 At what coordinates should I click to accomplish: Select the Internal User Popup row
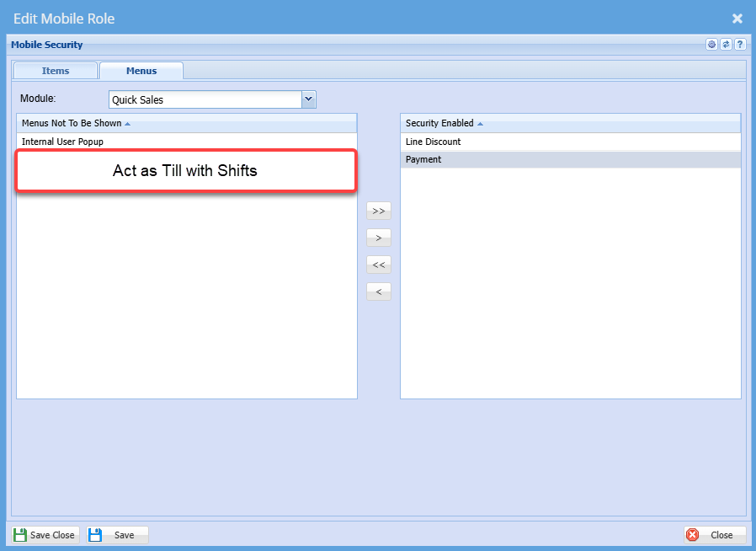point(187,142)
